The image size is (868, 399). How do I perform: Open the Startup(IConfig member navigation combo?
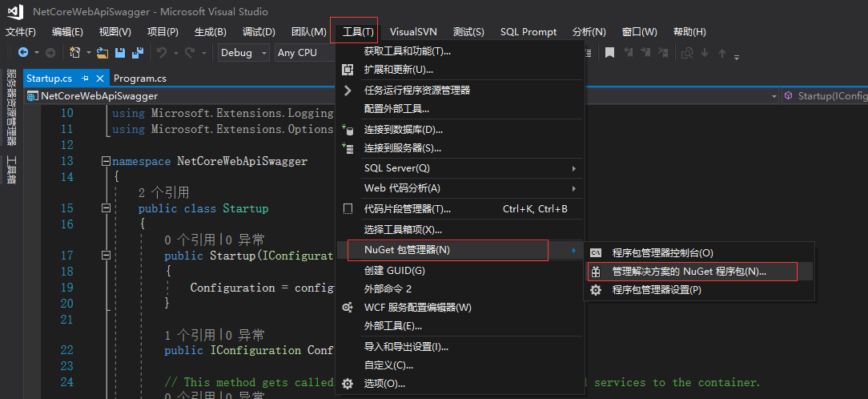tap(825, 96)
